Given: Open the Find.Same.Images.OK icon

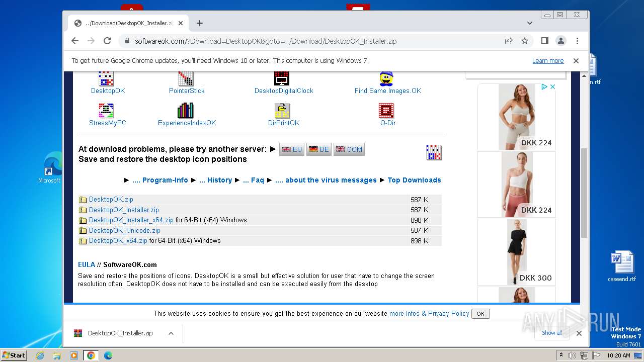Looking at the screenshot, I should [386, 79].
